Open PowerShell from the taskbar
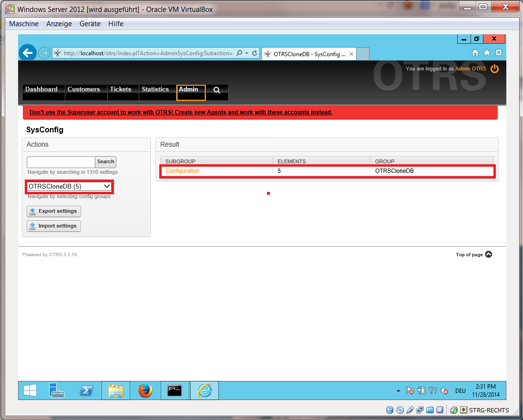 [86, 390]
